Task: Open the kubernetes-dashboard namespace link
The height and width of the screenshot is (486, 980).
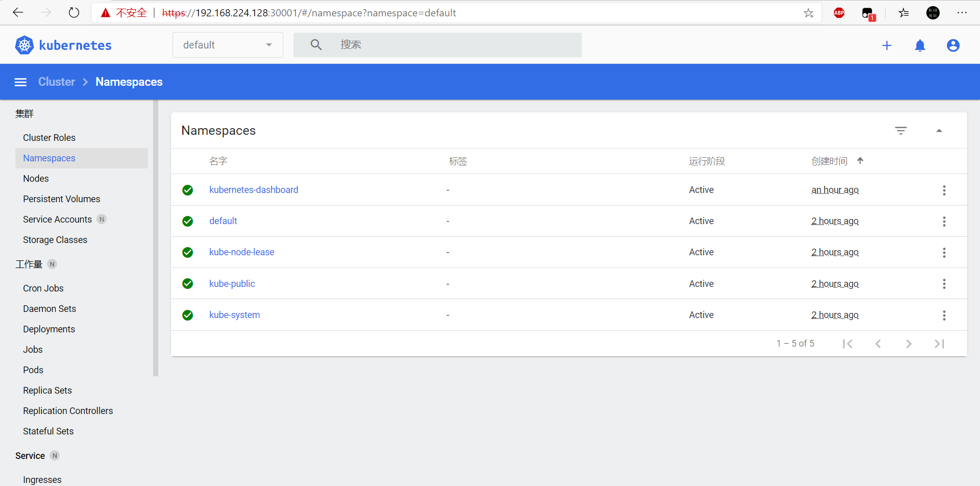Action: pos(254,190)
